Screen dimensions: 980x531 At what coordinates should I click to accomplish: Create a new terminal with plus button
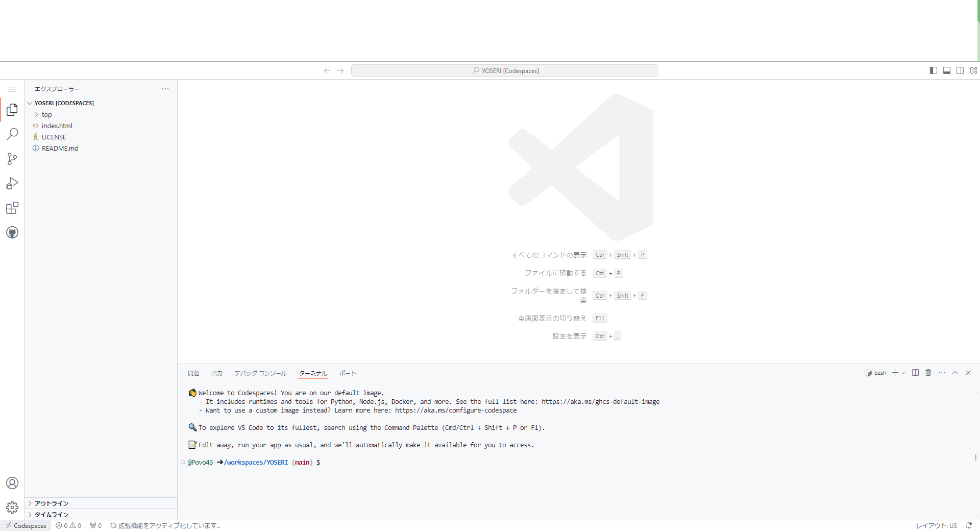[x=896, y=373]
